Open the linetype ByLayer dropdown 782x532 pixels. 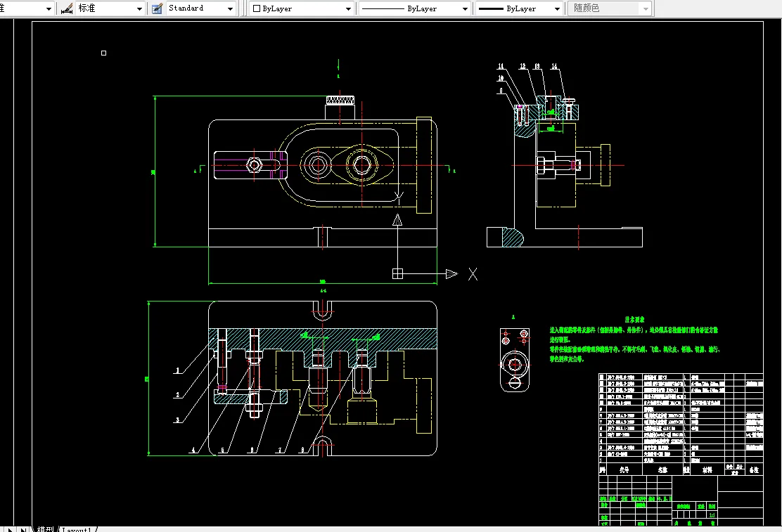click(465, 8)
